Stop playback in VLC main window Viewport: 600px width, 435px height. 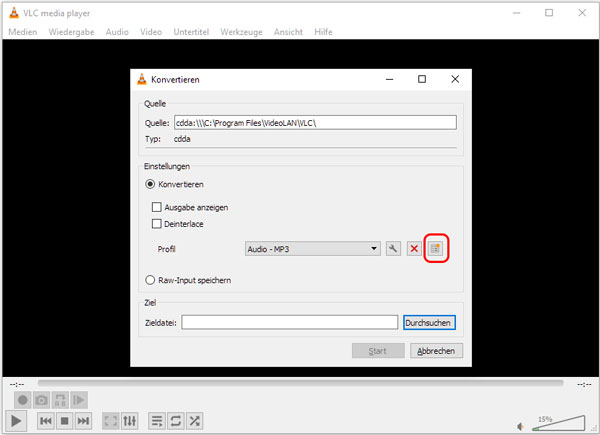coord(65,421)
